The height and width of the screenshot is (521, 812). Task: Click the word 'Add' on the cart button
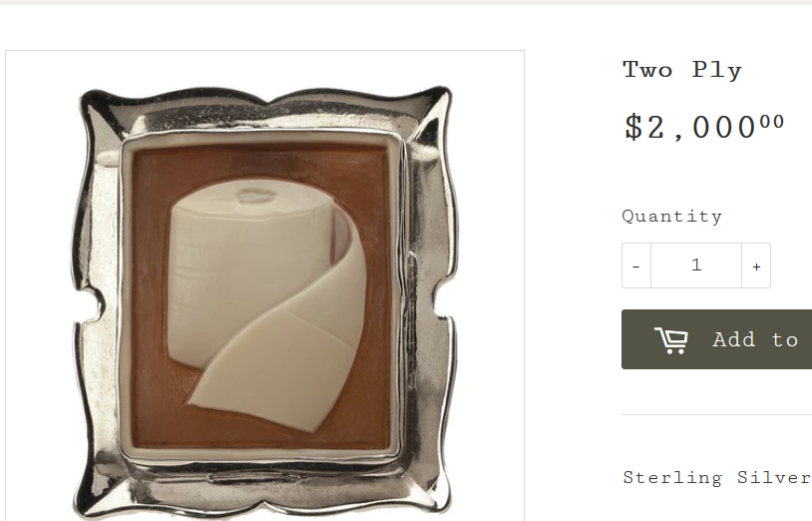734,339
